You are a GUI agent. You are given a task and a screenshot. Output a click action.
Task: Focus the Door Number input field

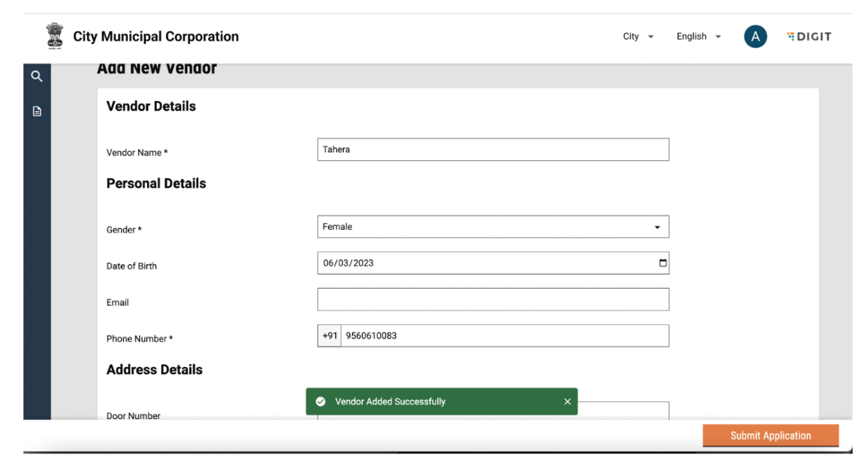(x=623, y=409)
